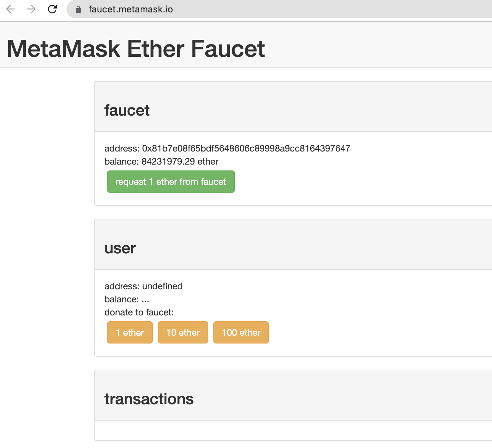Viewport: 492px width, 448px height.
Task: Click the transactions panel heading
Action: 149,399
